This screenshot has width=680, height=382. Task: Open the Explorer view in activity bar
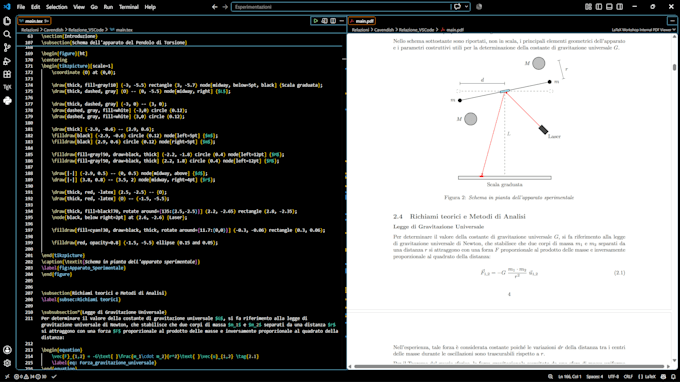[7, 21]
